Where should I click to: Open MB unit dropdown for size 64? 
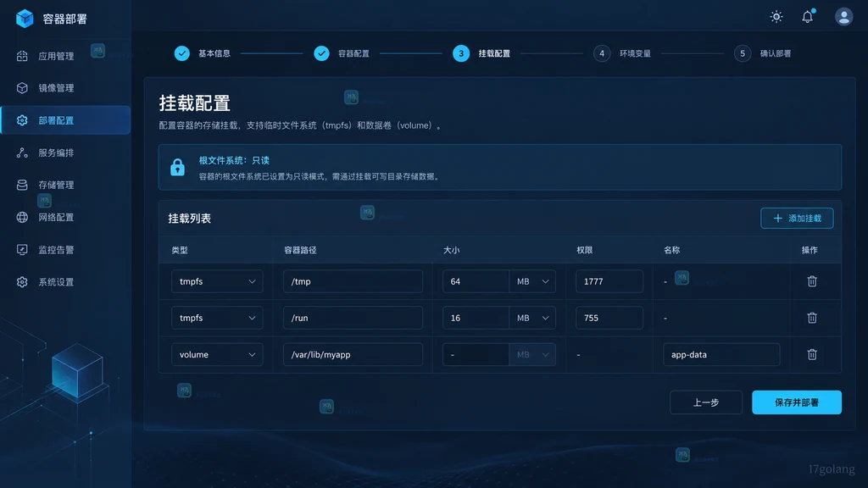[x=532, y=281]
